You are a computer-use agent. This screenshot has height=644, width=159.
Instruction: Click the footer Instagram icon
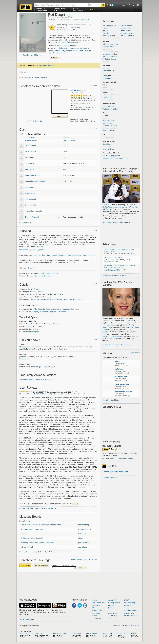85,605
